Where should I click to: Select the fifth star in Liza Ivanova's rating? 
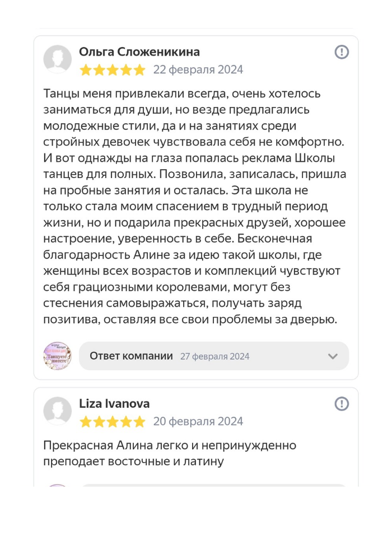(x=139, y=422)
